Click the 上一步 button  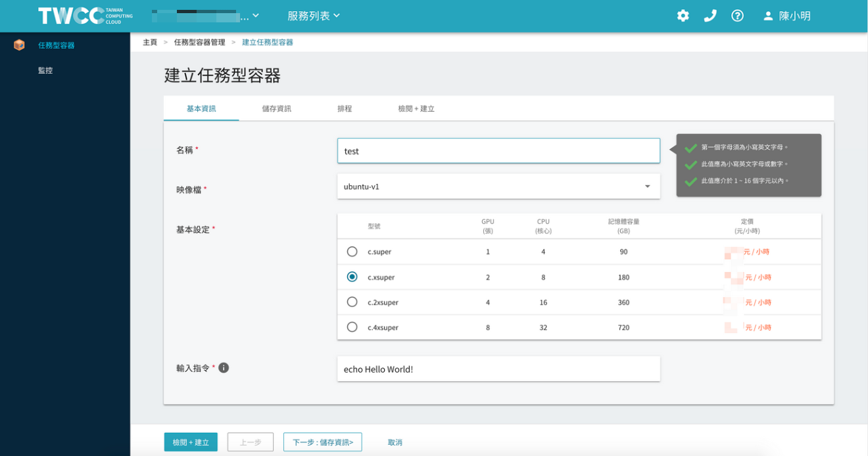click(x=251, y=442)
